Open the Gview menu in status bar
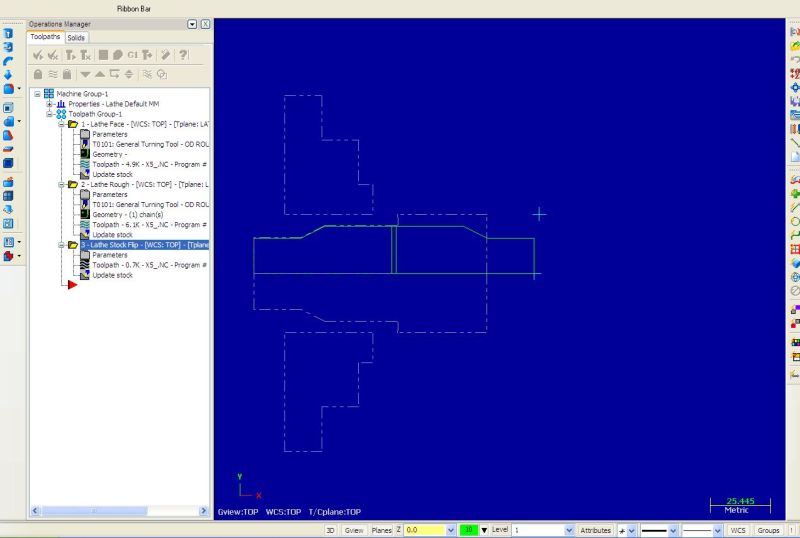 [x=354, y=530]
